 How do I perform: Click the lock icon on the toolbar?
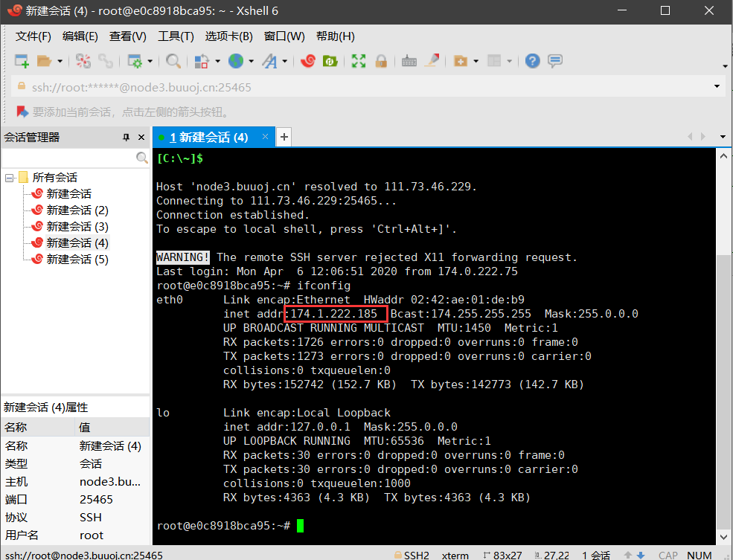pos(382,60)
